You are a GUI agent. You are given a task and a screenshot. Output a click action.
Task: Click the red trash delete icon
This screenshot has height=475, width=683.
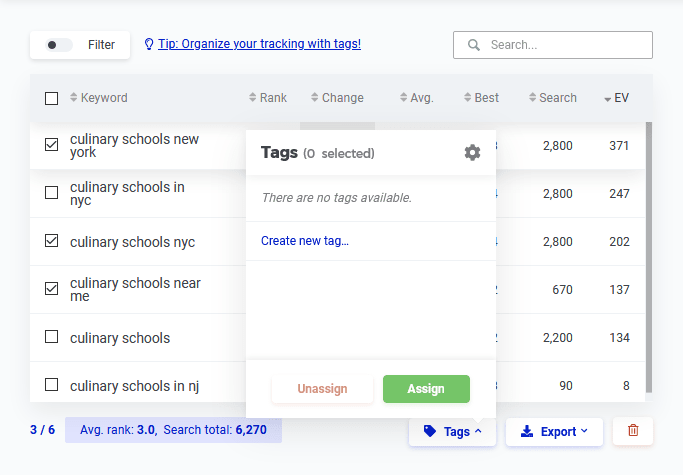632,431
